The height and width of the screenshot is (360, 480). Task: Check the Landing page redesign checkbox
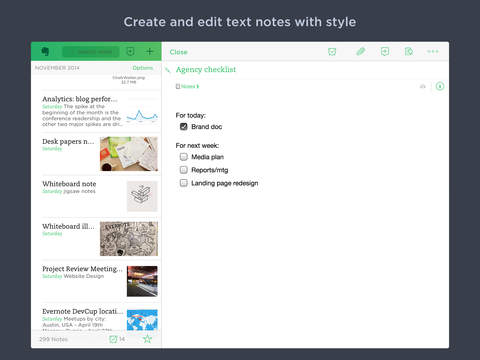pyautogui.click(x=183, y=183)
